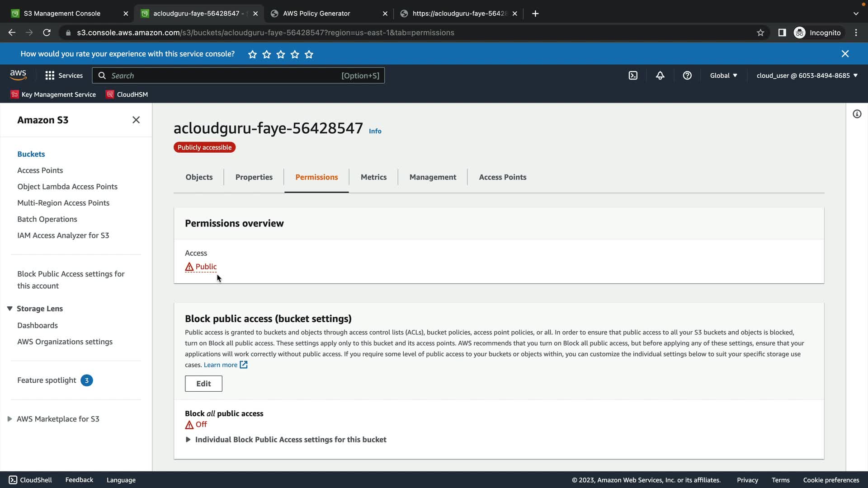Collapse the Storage Lens section
The image size is (868, 488).
click(9, 309)
